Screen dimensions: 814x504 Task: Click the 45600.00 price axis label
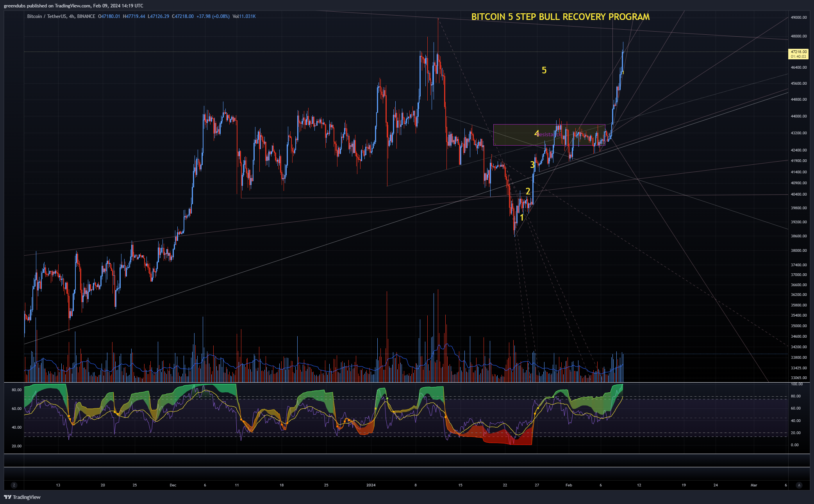799,84
